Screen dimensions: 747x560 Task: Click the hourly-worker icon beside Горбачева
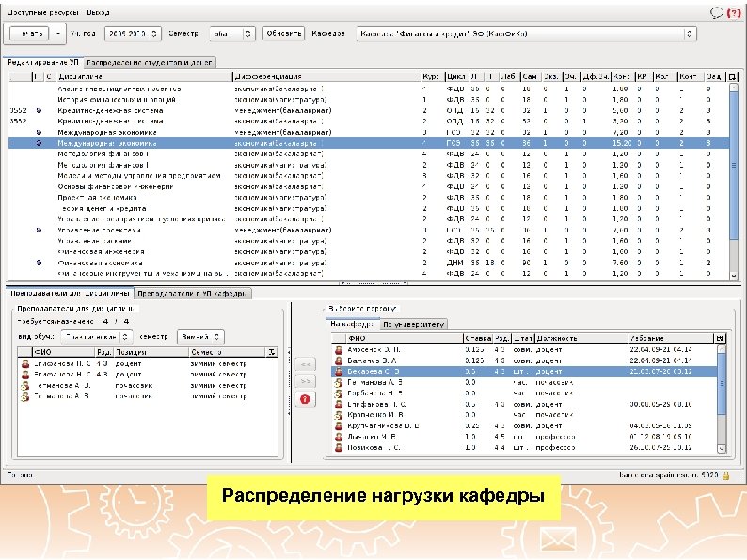(339, 393)
